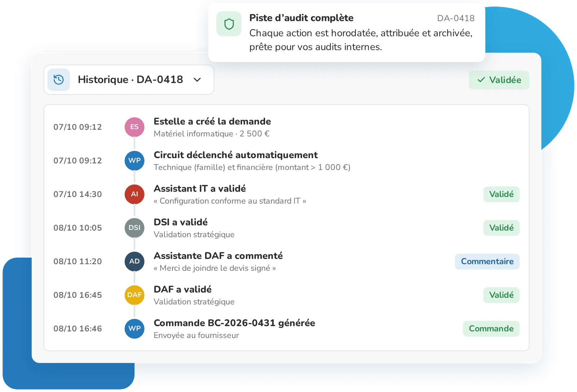Click the history clock icon
577x392 pixels.
tap(59, 80)
